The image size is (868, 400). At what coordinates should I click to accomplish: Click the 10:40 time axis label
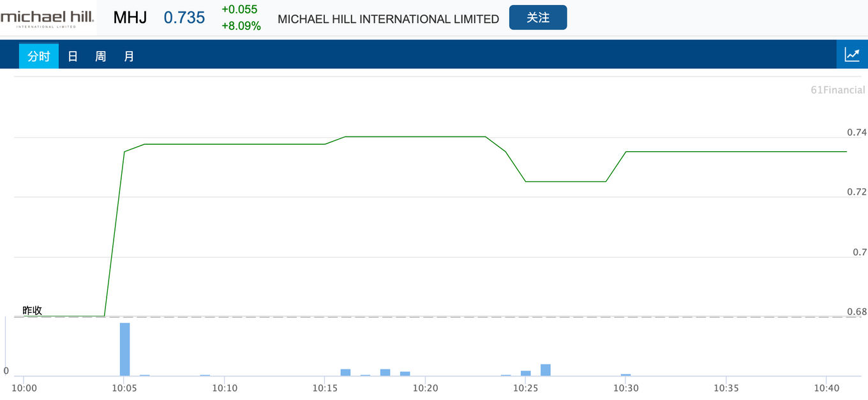[827, 388]
